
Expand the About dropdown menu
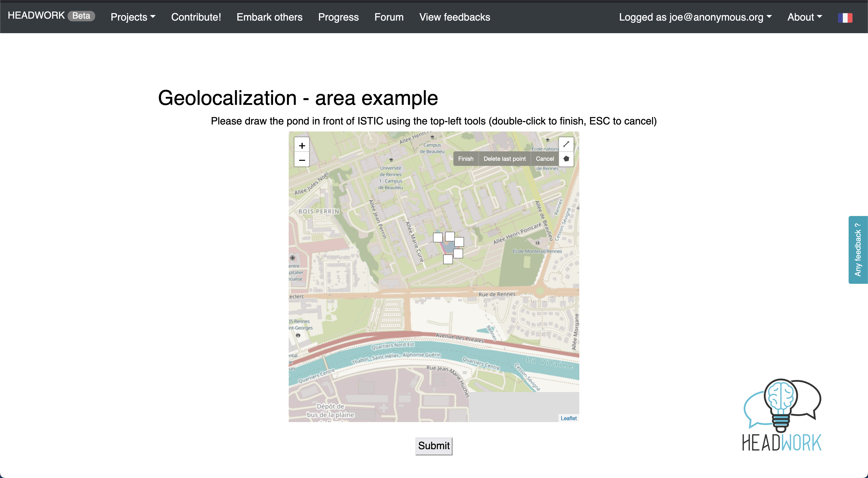pyautogui.click(x=805, y=17)
